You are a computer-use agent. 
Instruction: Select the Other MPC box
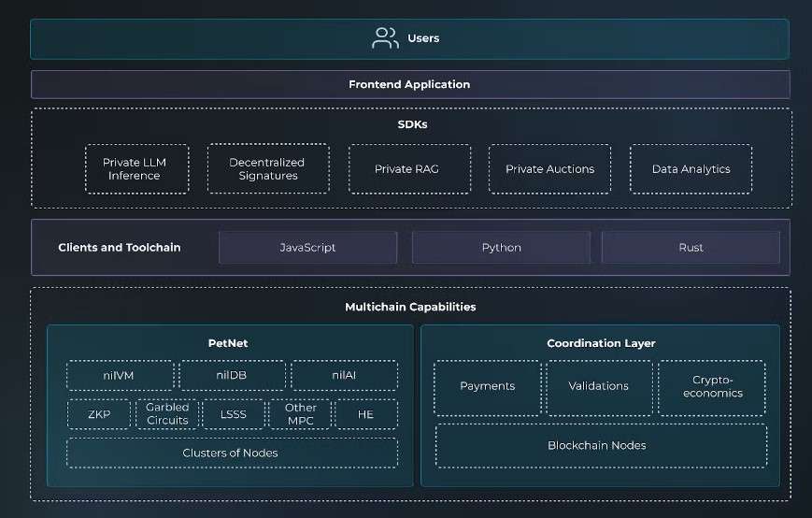(x=300, y=414)
